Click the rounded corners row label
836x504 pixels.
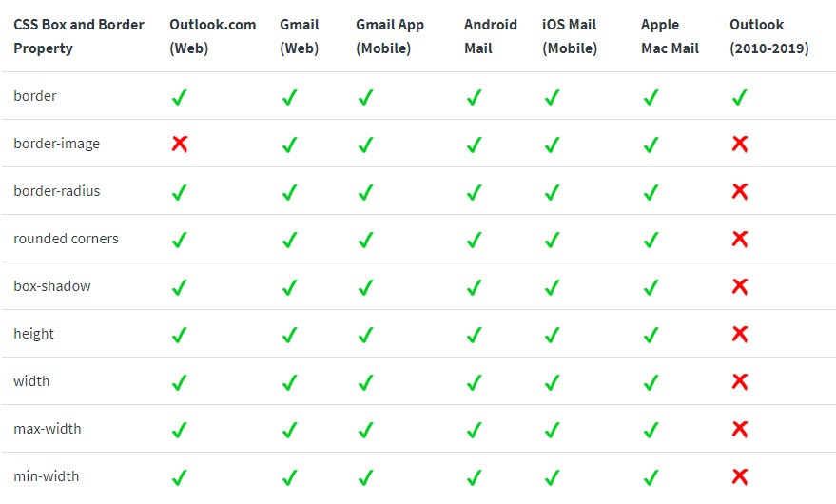[x=67, y=239]
